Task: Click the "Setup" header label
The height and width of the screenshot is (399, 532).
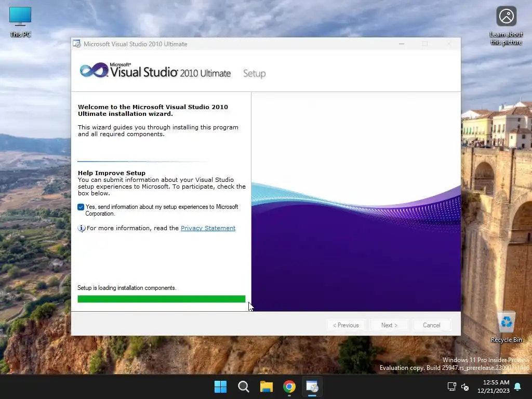Action: pyautogui.click(x=255, y=74)
